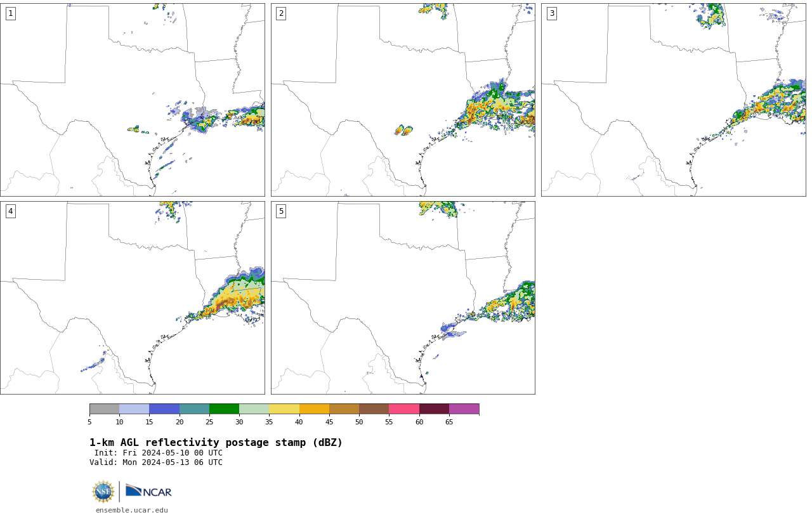The height and width of the screenshot is (517, 812).
Task: Select the light blue 10-15 dBZ swatch
Action: pos(134,409)
